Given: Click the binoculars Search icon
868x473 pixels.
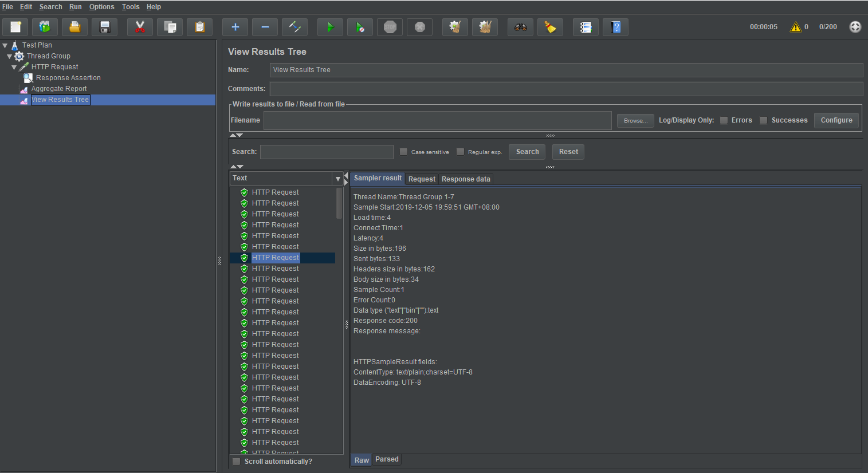Looking at the screenshot, I should (520, 27).
